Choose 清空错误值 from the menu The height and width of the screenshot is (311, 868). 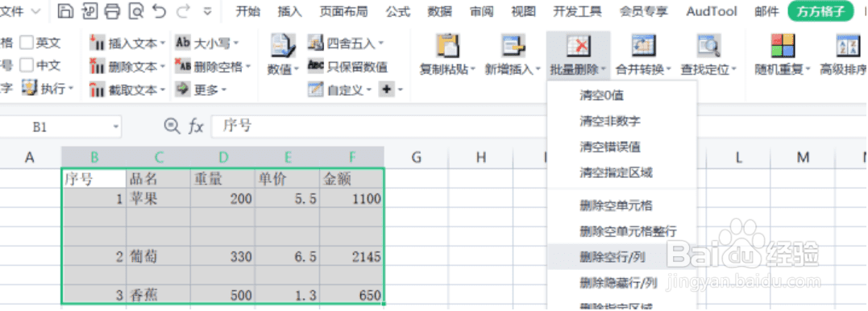(621, 147)
